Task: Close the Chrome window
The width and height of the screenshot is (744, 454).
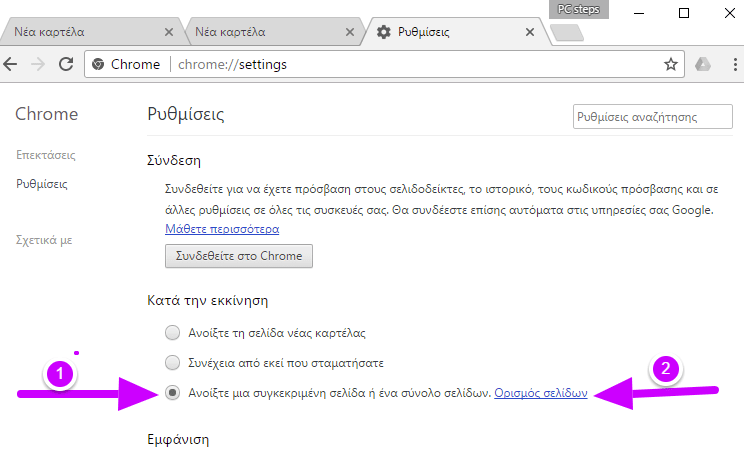Action: point(730,13)
